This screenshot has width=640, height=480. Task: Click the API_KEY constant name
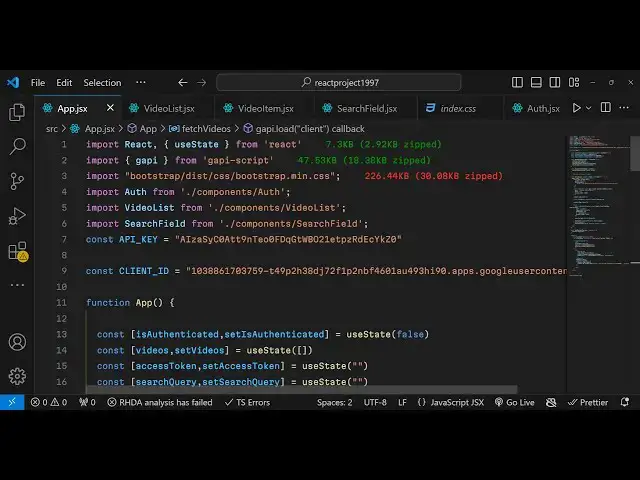click(138, 240)
